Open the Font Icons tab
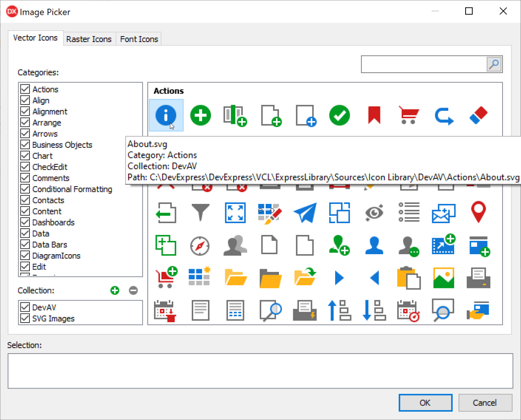The width and height of the screenshot is (521, 420). coord(139,39)
